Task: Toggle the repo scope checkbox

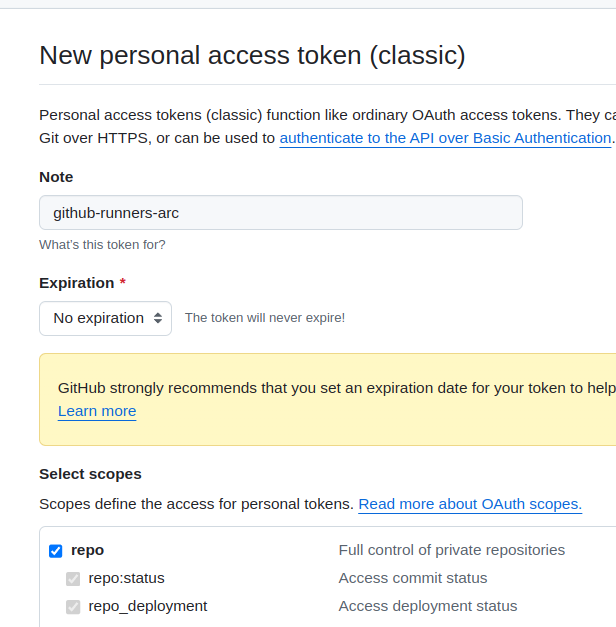Action: pos(56,551)
